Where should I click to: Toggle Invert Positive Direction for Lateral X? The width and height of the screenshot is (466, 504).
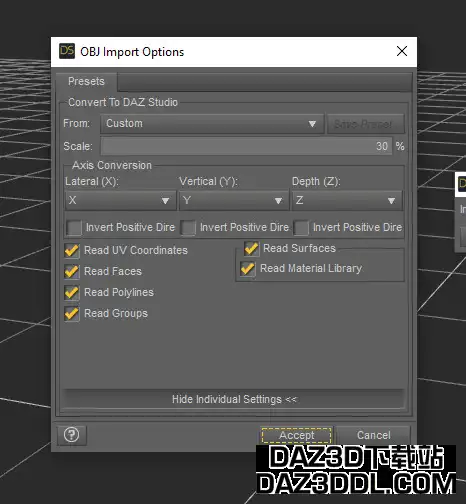click(x=74, y=228)
